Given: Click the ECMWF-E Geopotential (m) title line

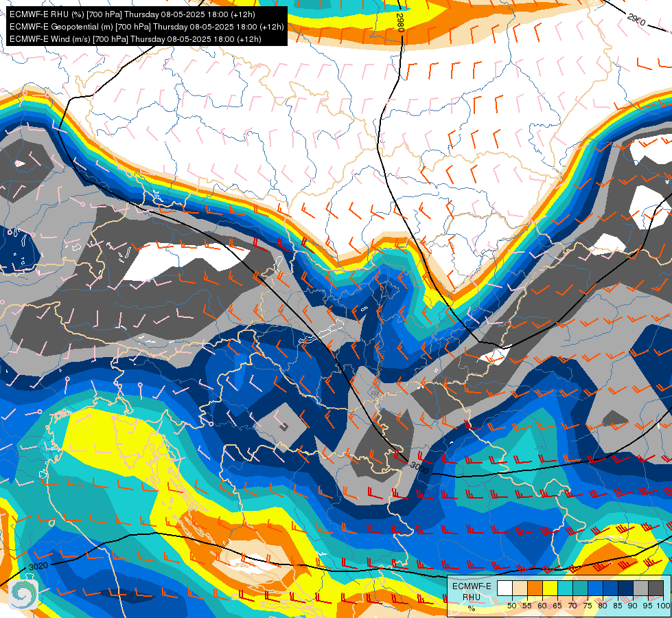Looking at the screenshot, I should (147, 27).
